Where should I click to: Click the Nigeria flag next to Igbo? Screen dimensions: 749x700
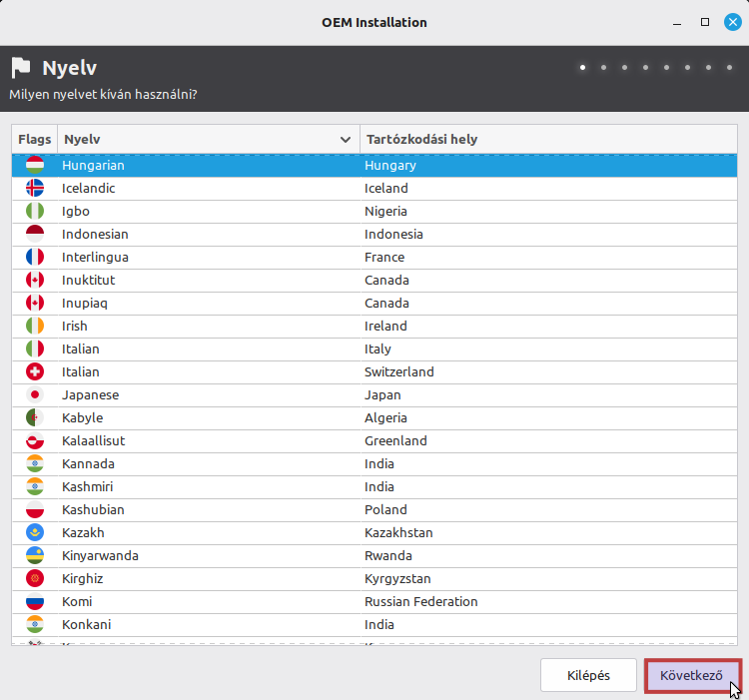(34, 211)
